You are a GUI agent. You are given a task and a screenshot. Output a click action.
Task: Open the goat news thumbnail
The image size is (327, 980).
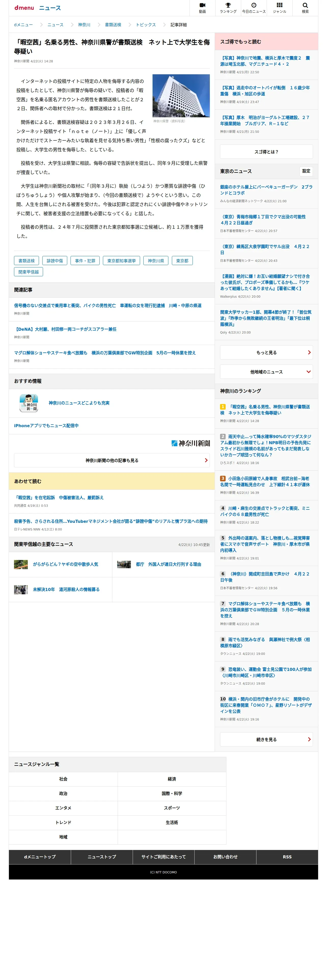[21, 564]
